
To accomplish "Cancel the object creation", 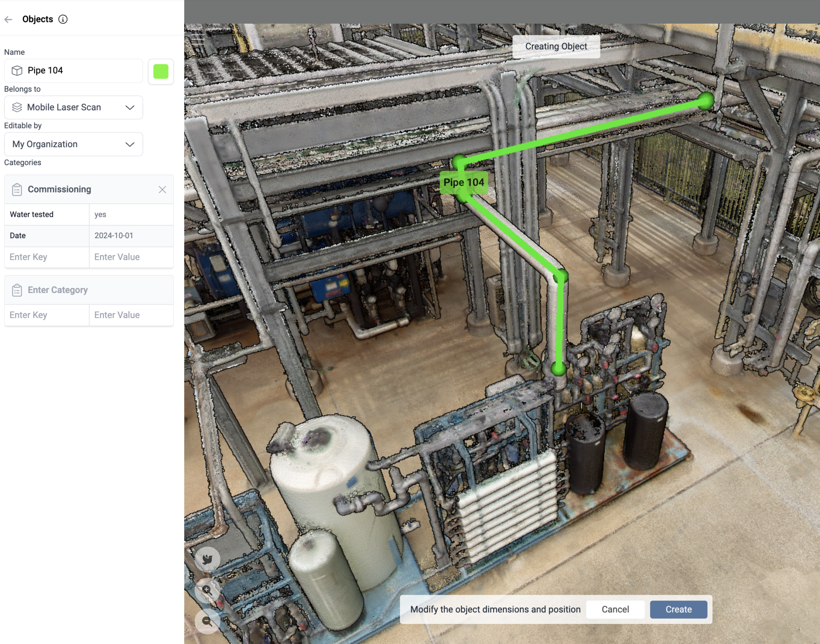I will (615, 610).
